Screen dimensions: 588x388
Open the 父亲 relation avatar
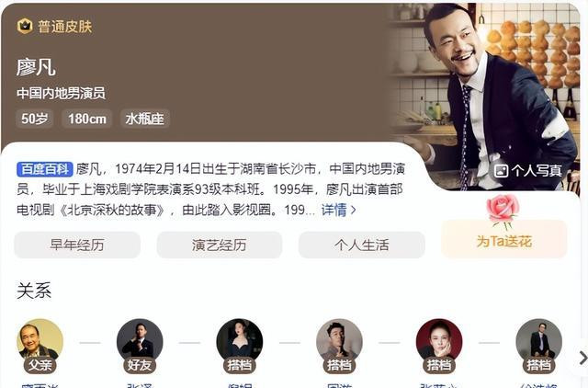coord(40,343)
